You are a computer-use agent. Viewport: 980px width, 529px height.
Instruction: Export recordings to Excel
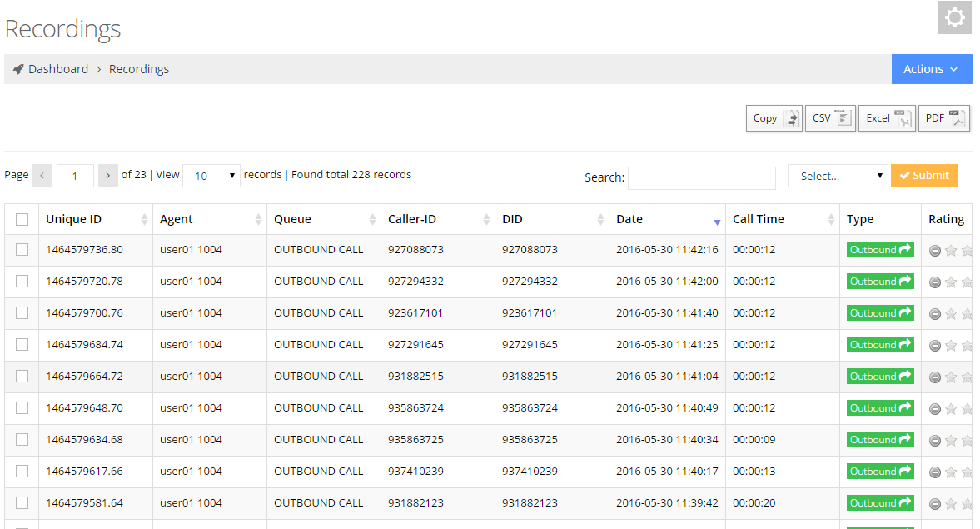tap(887, 118)
